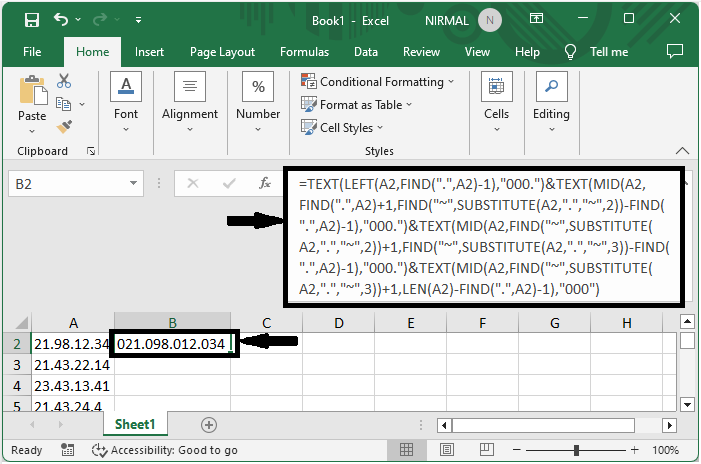
Task: Click the Cut scissors icon
Action: (x=65, y=81)
